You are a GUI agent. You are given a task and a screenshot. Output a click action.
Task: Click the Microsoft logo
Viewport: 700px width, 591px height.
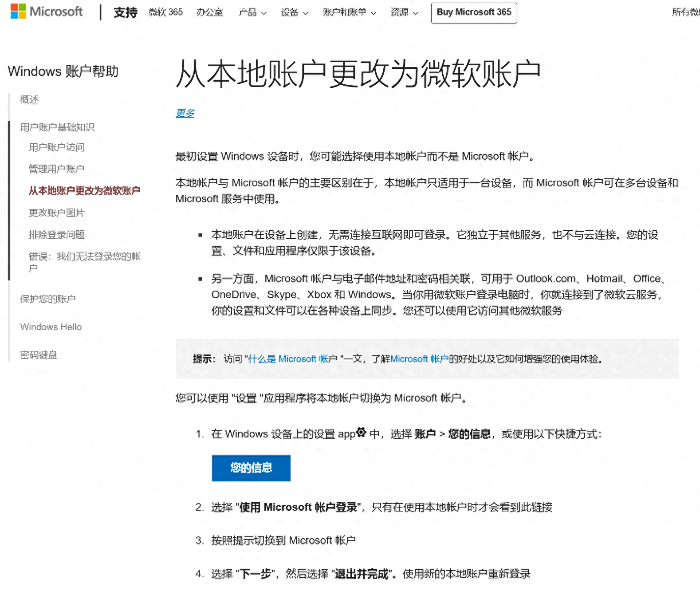tap(47, 12)
